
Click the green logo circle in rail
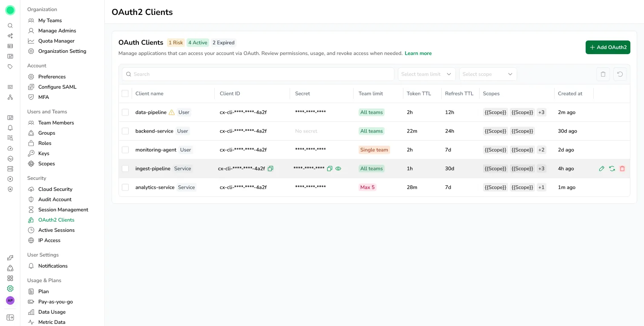pyautogui.click(x=10, y=10)
